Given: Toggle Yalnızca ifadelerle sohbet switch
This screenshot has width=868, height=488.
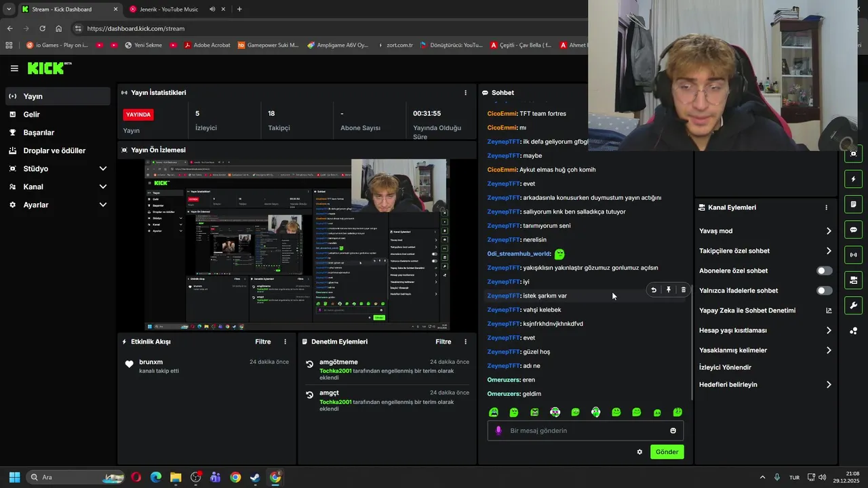Looking at the screenshot, I should (825, 291).
